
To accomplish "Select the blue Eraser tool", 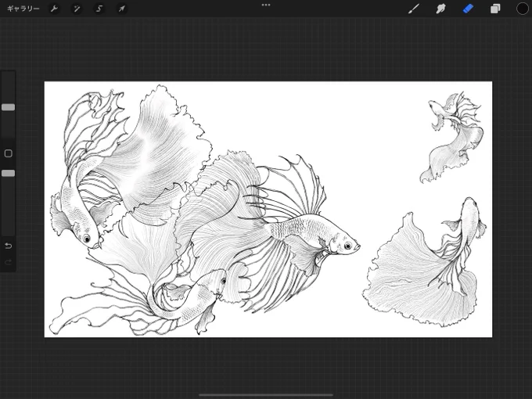I will [468, 9].
